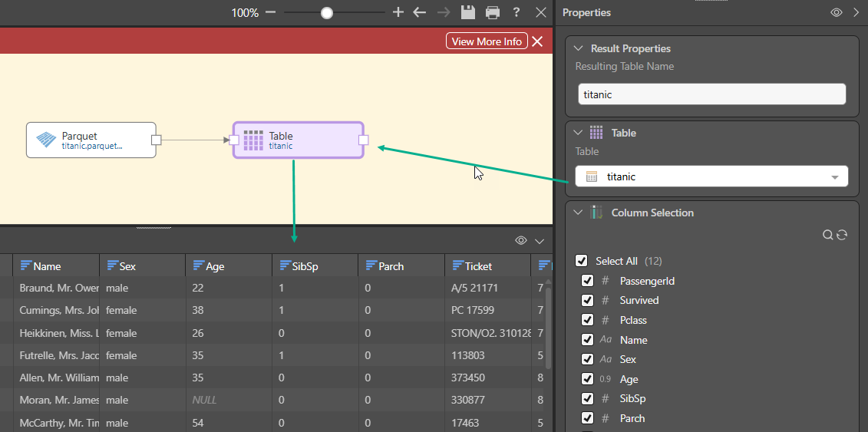Close the editor with X icon
This screenshot has height=432, width=868.
pyautogui.click(x=541, y=12)
